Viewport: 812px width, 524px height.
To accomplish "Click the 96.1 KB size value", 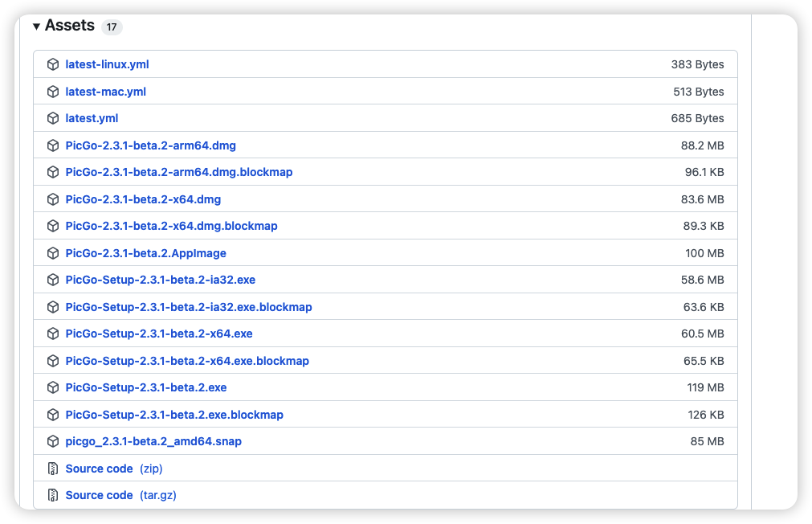I will [704, 172].
